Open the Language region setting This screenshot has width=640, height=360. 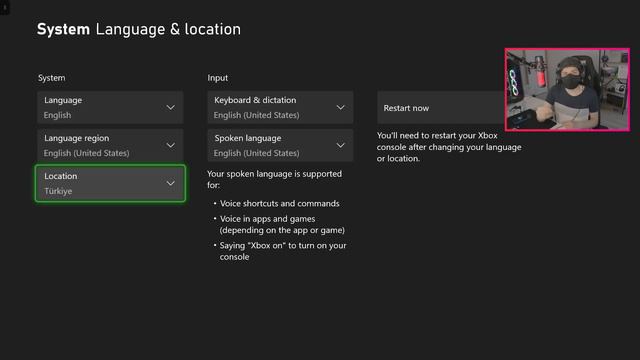110,145
